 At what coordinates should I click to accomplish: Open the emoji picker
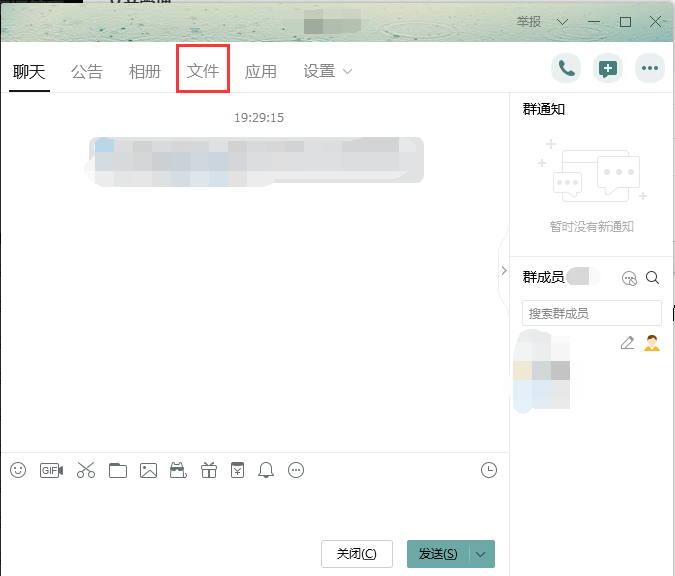[18, 470]
